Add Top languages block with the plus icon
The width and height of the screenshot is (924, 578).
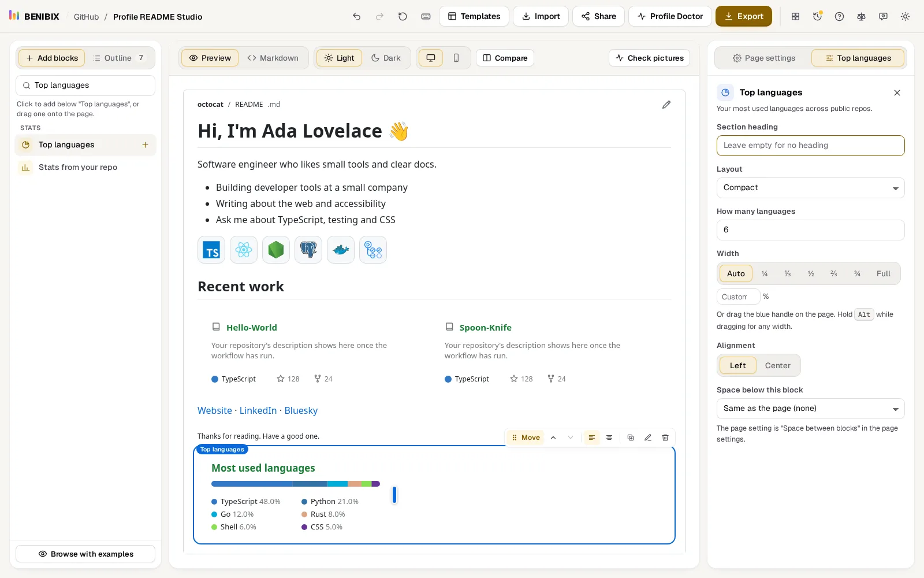145,145
